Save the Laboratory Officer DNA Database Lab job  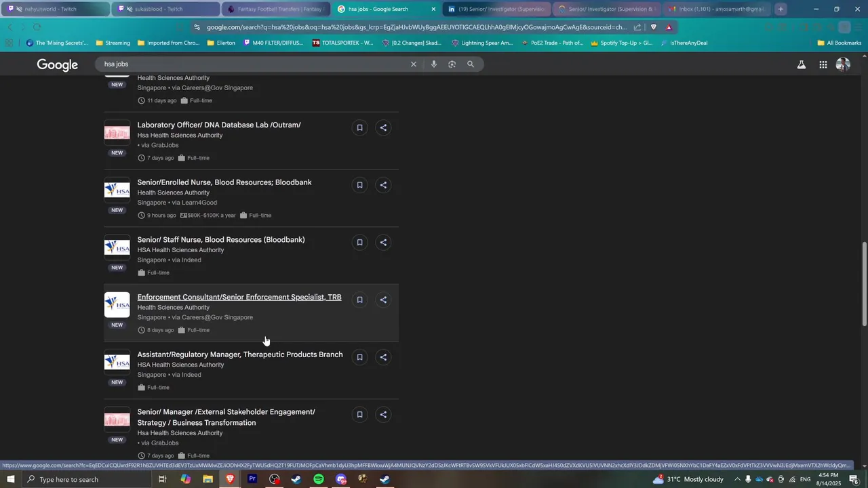[x=359, y=127]
